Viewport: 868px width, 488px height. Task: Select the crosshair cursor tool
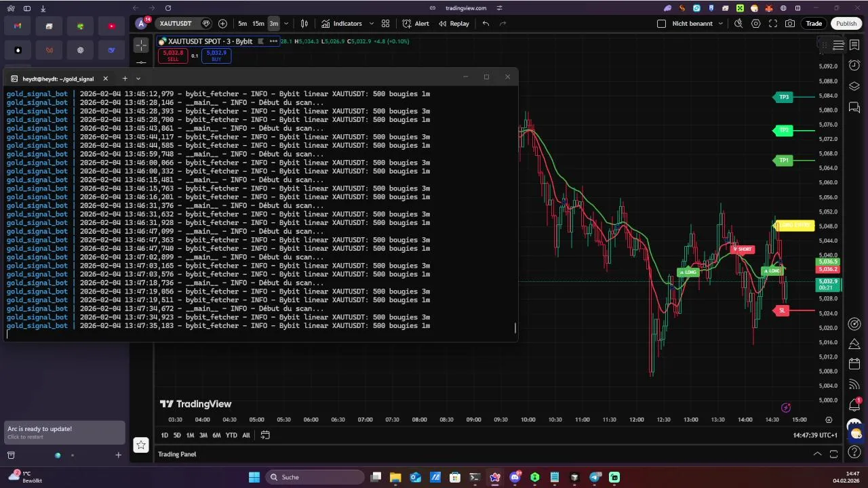point(141,45)
